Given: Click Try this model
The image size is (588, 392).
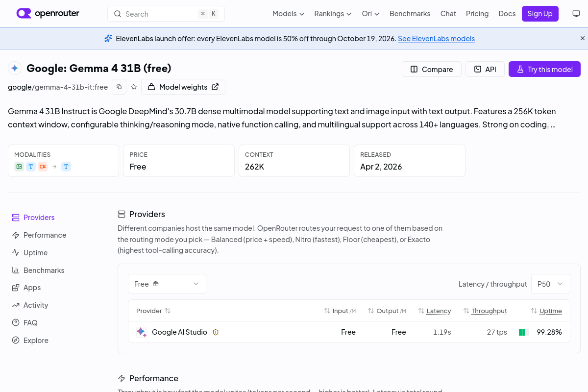Looking at the screenshot, I should point(544,69).
